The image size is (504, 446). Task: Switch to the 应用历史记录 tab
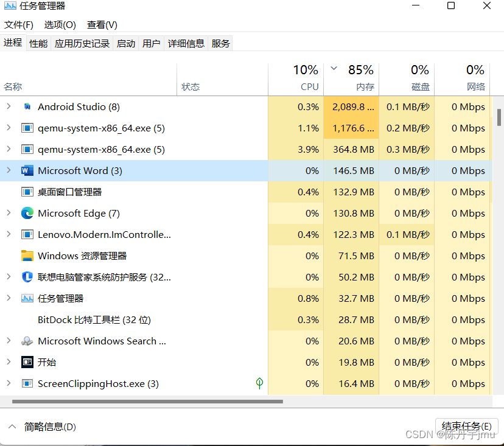(82, 43)
